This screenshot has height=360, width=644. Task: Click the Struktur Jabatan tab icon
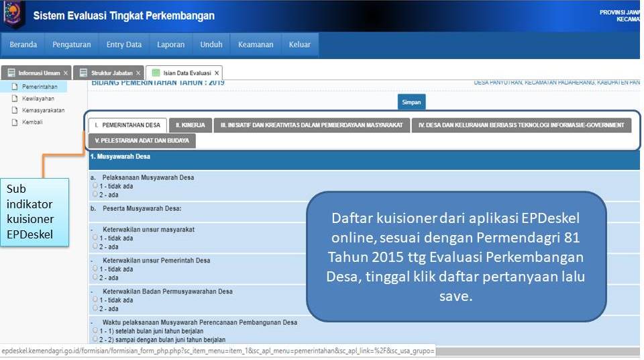(x=83, y=73)
